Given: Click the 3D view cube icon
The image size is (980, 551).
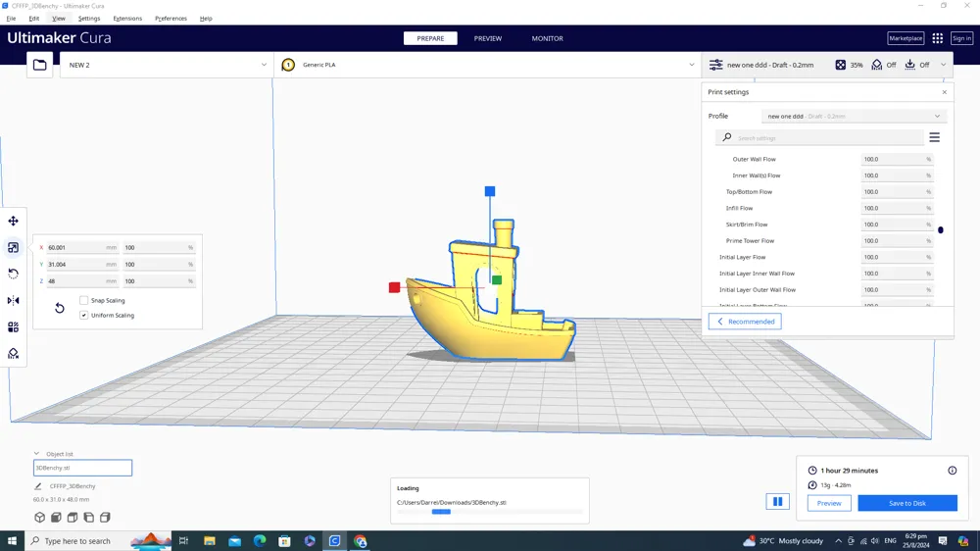Looking at the screenshot, I should pos(40,518).
